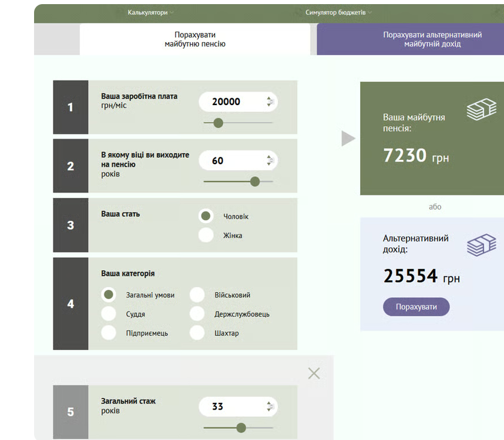The width and height of the screenshot is (504, 440).
Task: Click the gray play arrow beside pension result
Action: [x=348, y=138]
